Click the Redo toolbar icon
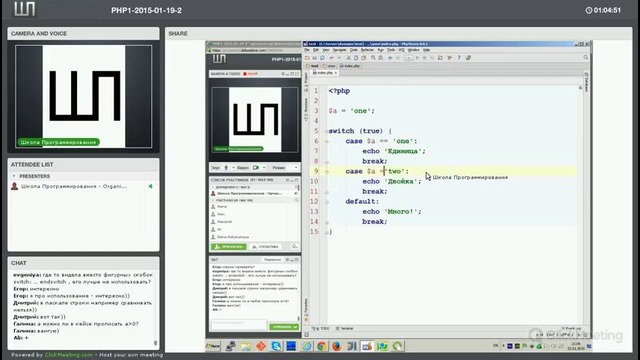 [339, 58]
